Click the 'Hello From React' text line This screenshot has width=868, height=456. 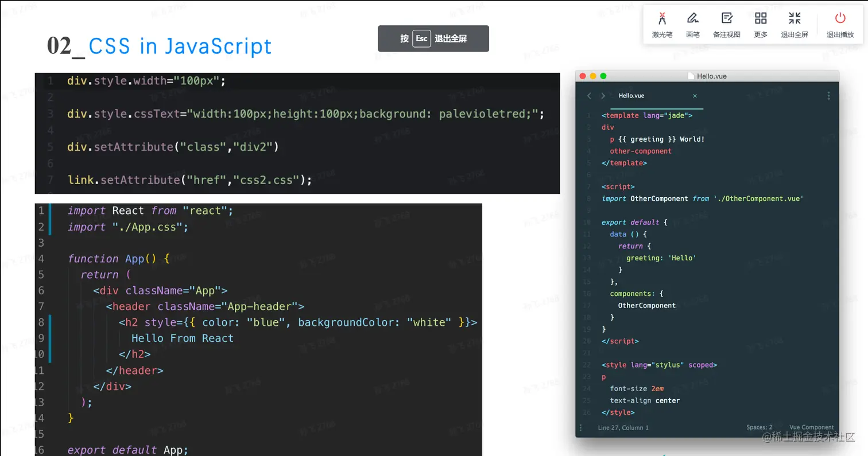point(183,338)
